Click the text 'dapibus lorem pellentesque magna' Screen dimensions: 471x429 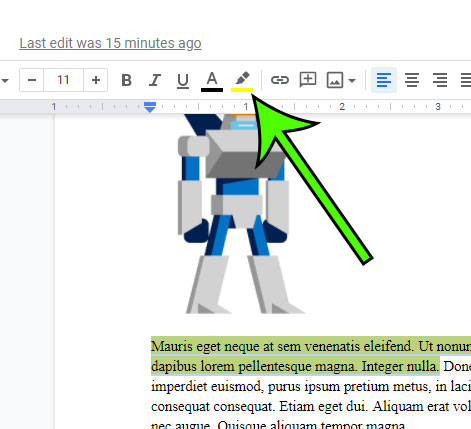[x=255, y=366]
